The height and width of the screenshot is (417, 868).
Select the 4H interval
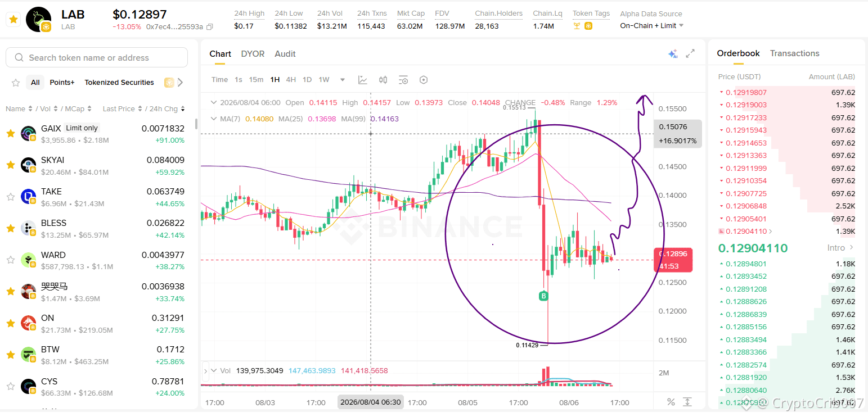coord(291,80)
